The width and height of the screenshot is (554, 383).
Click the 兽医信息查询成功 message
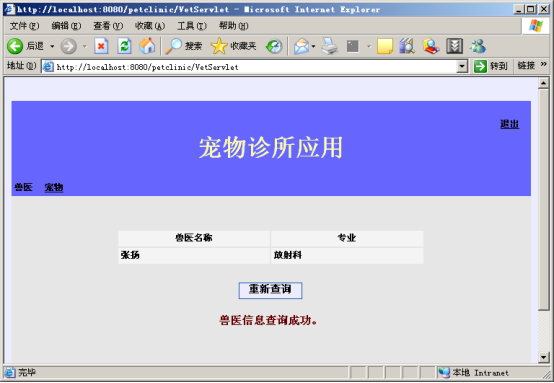pos(268,320)
